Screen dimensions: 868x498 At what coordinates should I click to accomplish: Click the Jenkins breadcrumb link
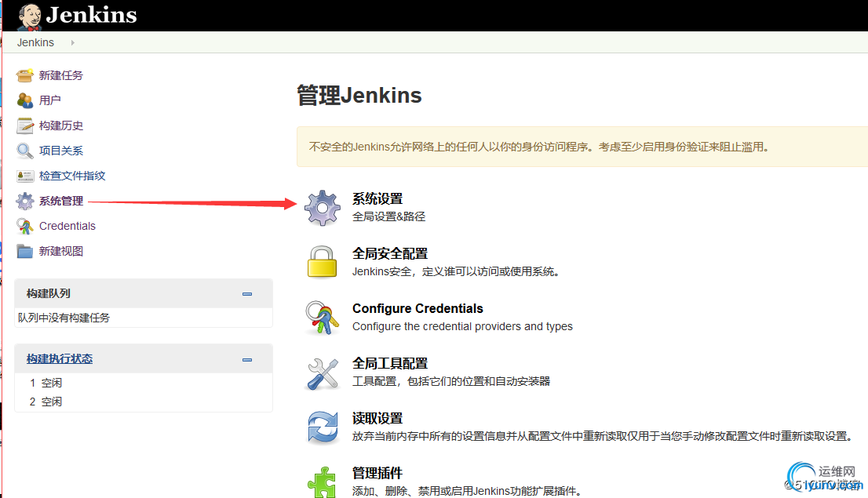coord(35,42)
